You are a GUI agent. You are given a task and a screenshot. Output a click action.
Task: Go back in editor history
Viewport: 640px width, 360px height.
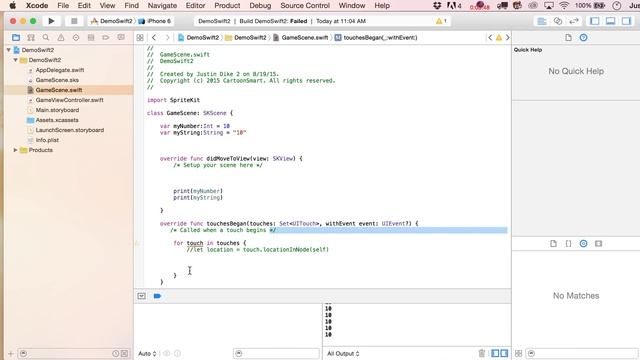point(154,38)
